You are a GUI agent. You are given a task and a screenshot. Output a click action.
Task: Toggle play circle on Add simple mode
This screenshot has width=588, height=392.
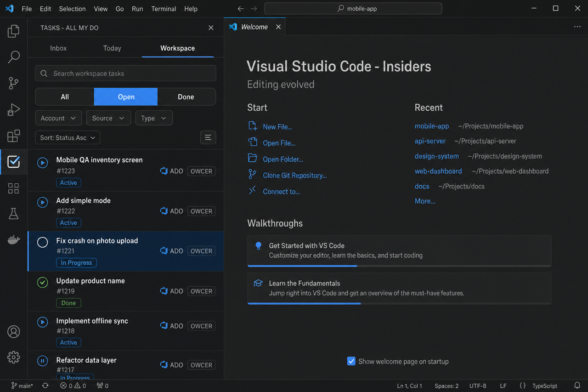[42, 202]
